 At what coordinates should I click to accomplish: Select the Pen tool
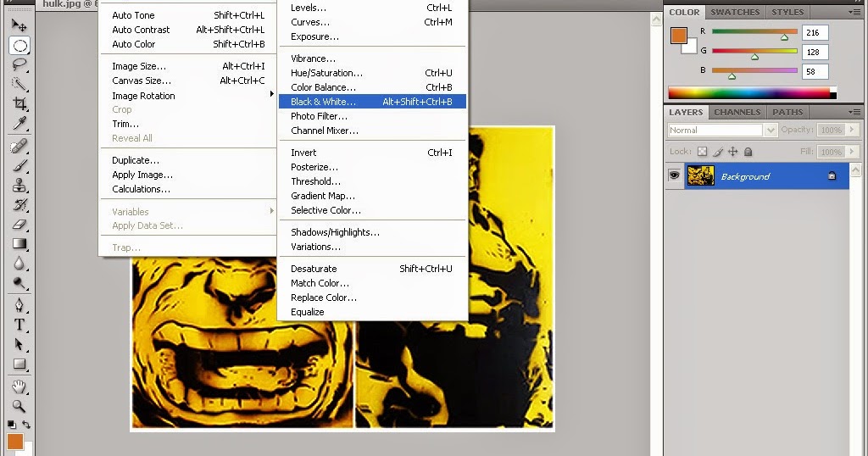(x=19, y=305)
